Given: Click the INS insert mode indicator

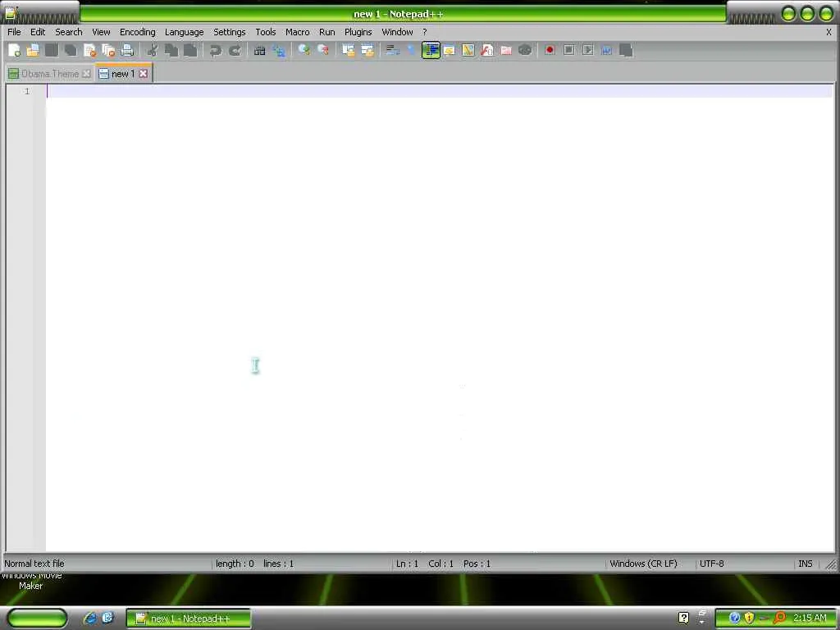Looking at the screenshot, I should pos(806,564).
